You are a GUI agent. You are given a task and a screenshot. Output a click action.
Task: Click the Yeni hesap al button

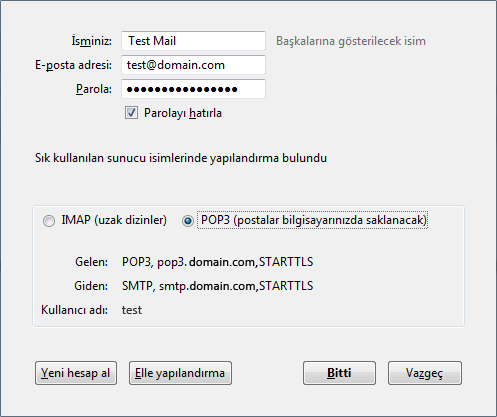tap(76, 373)
